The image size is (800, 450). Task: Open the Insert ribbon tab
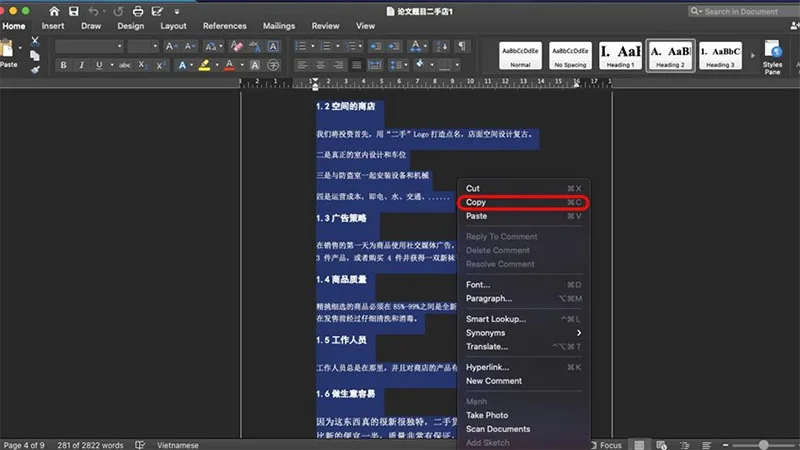point(53,26)
